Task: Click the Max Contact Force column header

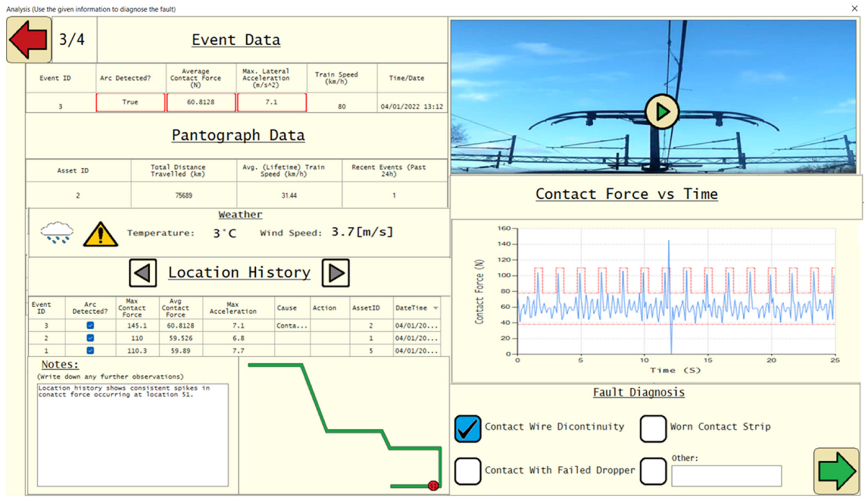Action: (132, 308)
